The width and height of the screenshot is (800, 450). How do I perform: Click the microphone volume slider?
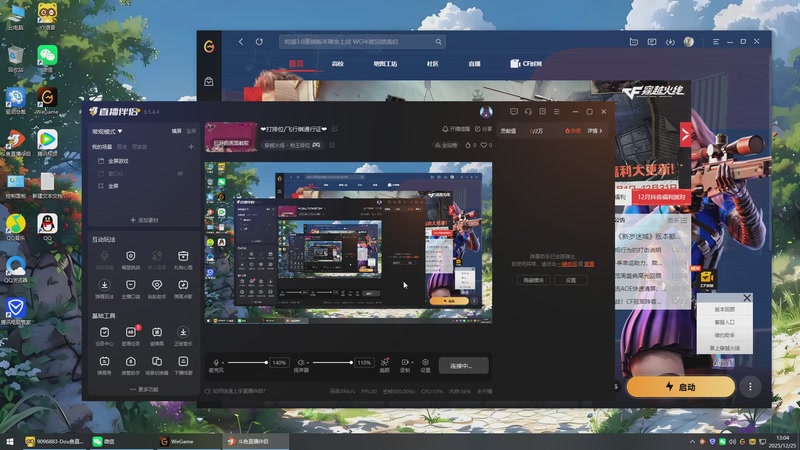tap(247, 362)
